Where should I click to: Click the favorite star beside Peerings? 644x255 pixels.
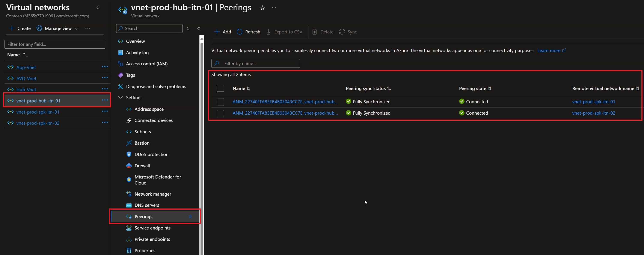pyautogui.click(x=190, y=217)
